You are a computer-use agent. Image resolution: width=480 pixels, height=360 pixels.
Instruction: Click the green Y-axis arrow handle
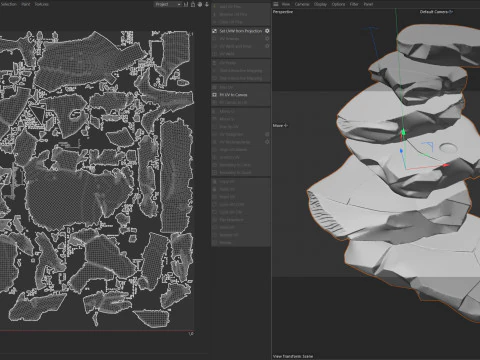(403, 133)
